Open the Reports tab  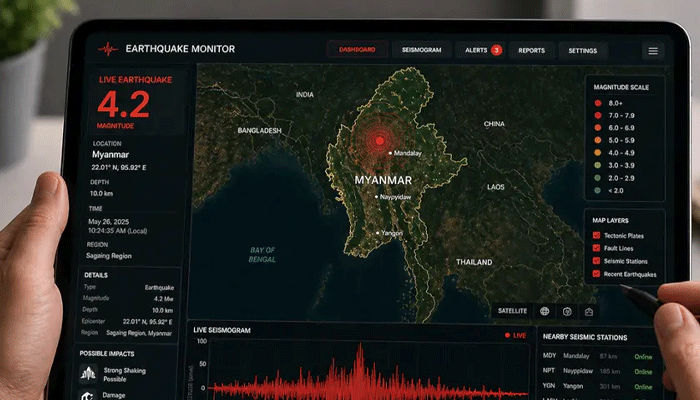pos(531,50)
